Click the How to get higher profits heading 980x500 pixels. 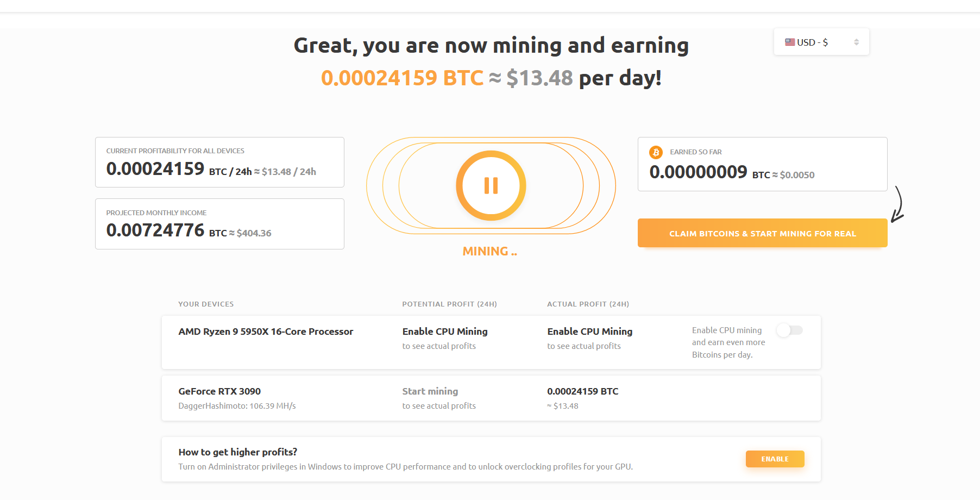click(237, 452)
